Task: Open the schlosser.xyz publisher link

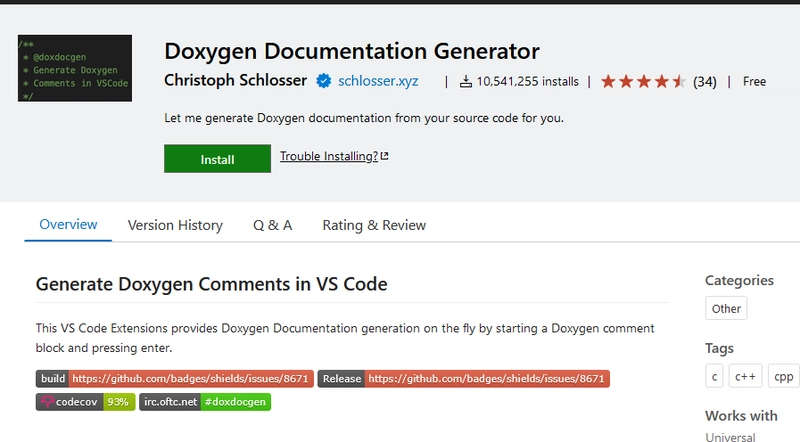Action: coord(380,81)
